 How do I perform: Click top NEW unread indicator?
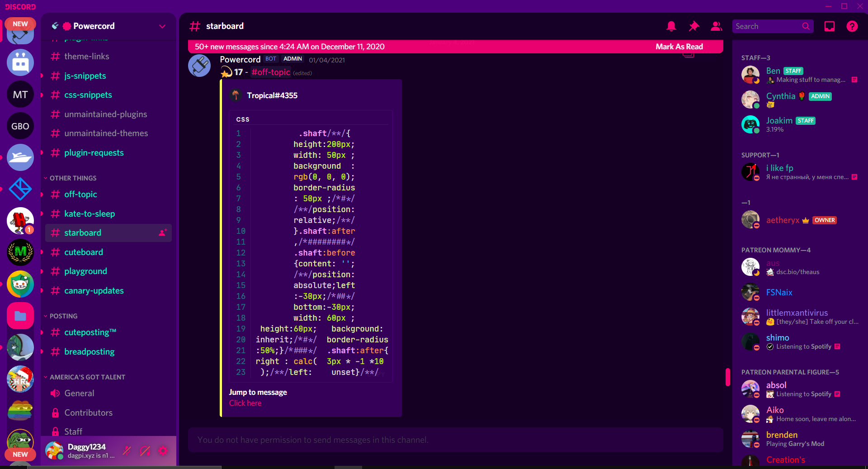pyautogui.click(x=20, y=24)
